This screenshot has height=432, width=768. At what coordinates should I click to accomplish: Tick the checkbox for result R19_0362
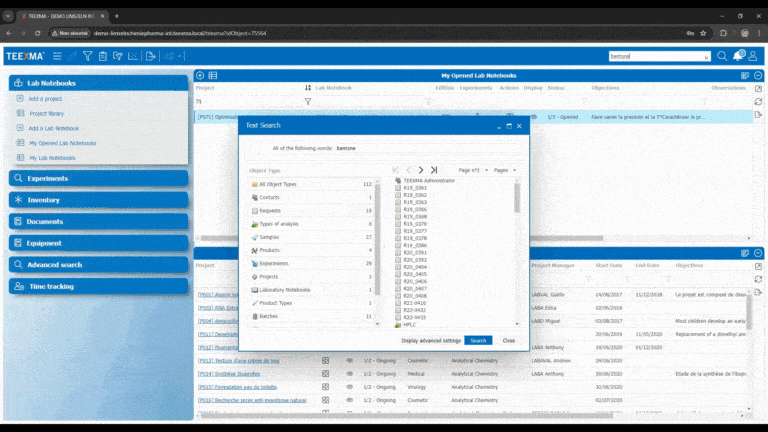click(x=398, y=195)
